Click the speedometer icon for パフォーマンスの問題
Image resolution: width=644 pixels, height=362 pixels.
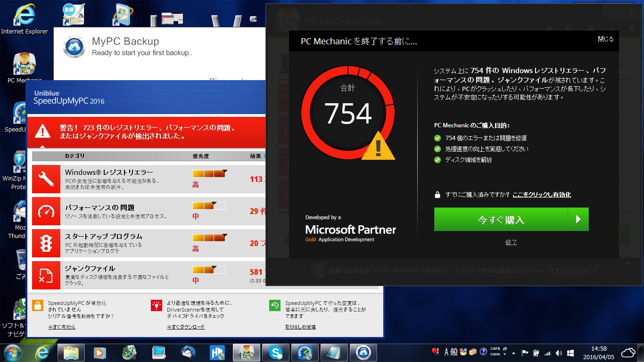tap(46, 211)
